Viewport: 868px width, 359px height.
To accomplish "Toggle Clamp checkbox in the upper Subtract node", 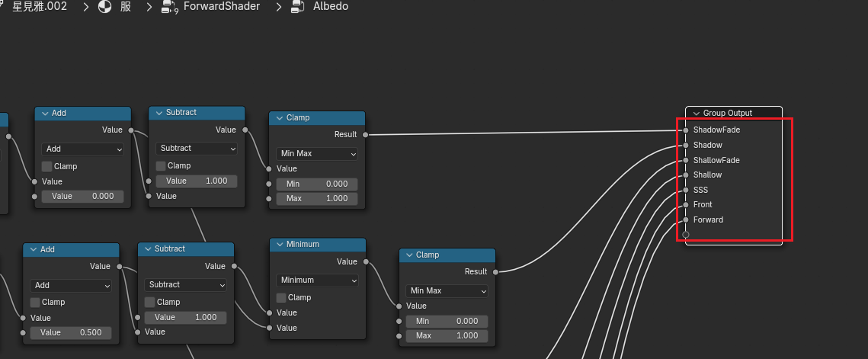I will [x=161, y=165].
